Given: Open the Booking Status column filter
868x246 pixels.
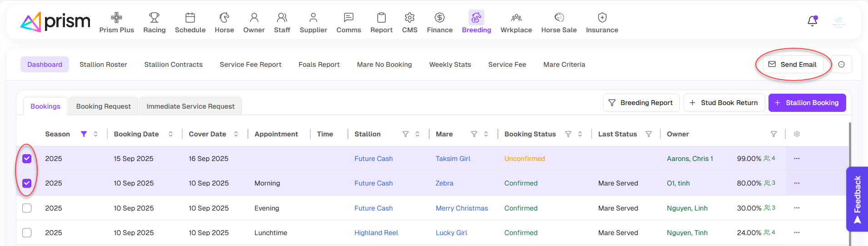Looking at the screenshot, I should (x=568, y=134).
